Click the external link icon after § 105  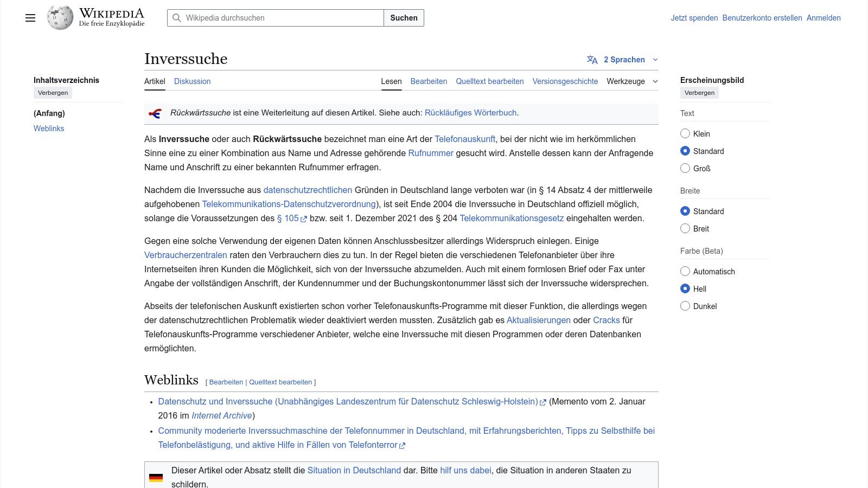(304, 219)
